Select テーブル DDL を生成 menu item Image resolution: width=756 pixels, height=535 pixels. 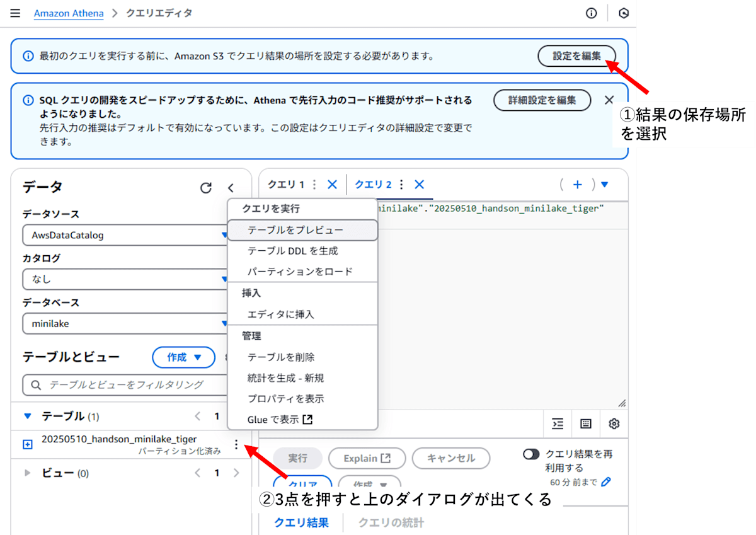[x=302, y=251]
